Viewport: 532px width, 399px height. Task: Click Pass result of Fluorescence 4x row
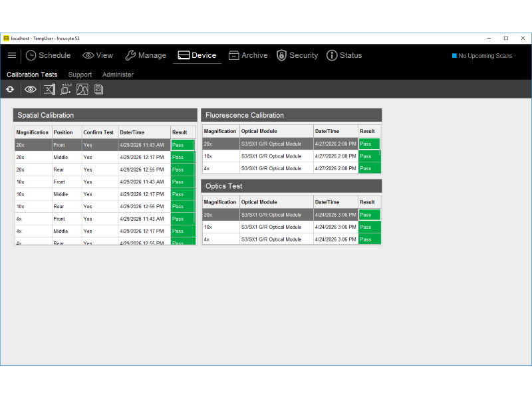coord(370,168)
